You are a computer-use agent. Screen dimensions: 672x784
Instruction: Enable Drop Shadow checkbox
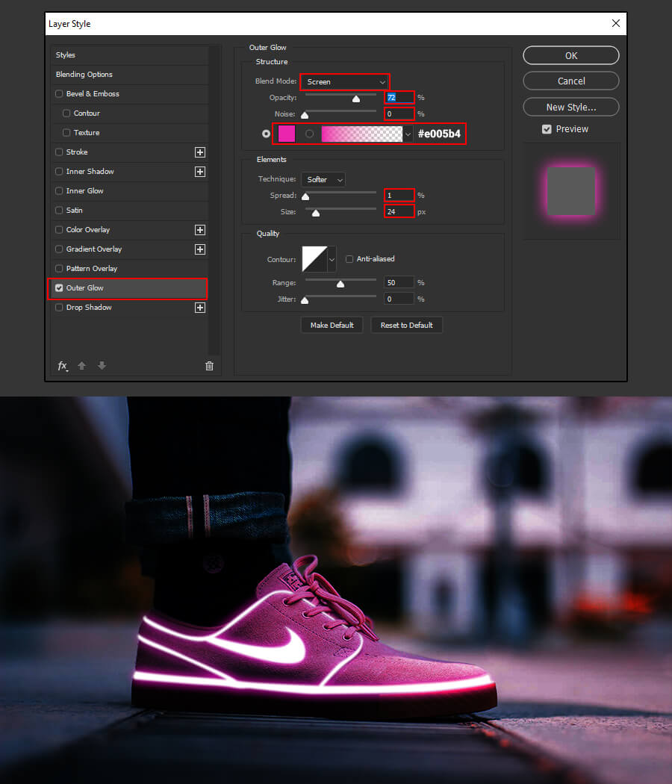pyautogui.click(x=59, y=308)
